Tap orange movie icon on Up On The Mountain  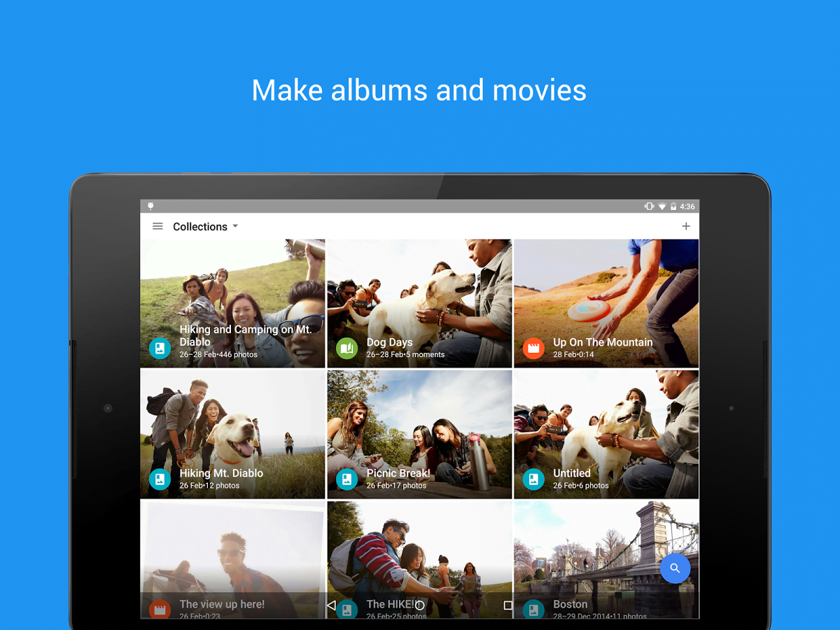[533, 348]
